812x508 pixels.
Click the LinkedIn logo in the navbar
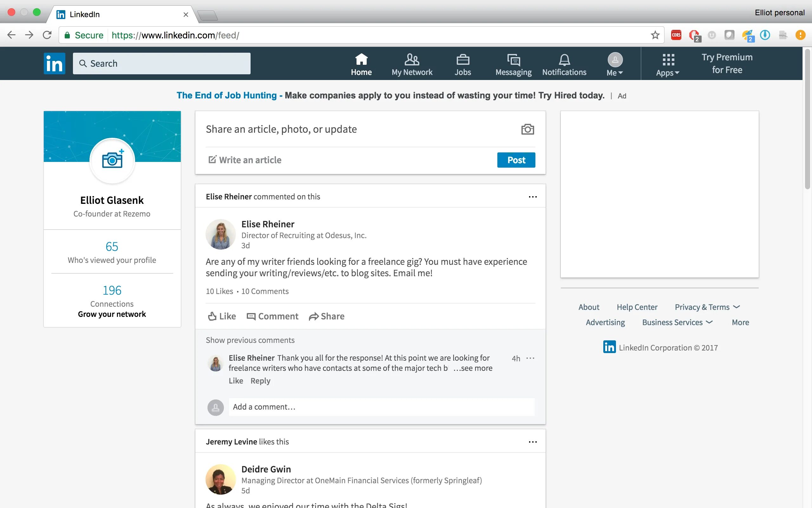54,63
